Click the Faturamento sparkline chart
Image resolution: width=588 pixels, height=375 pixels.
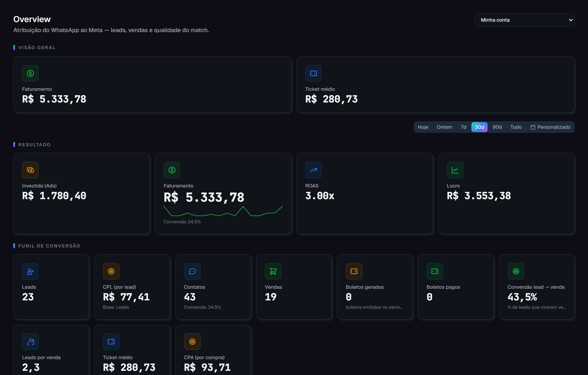[223, 211]
